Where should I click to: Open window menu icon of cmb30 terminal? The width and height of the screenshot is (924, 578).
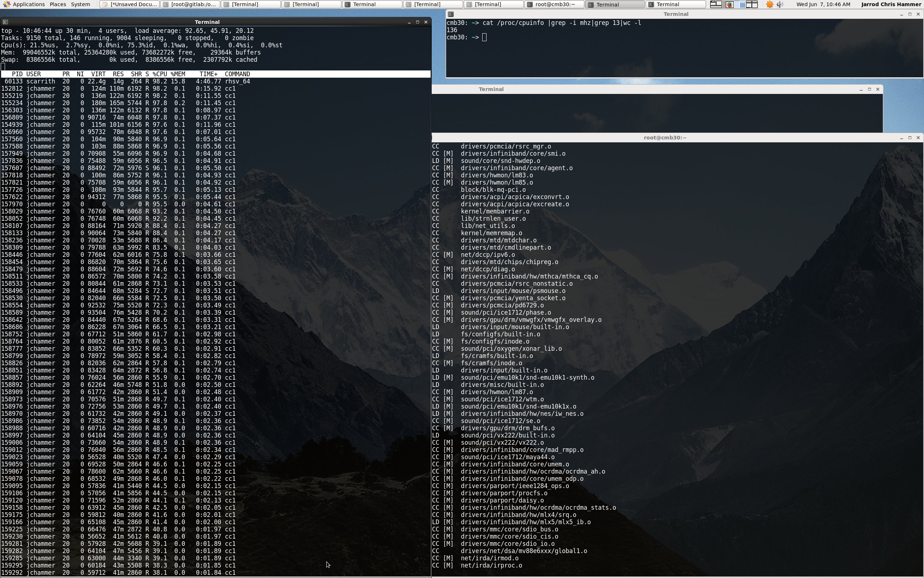click(450, 14)
